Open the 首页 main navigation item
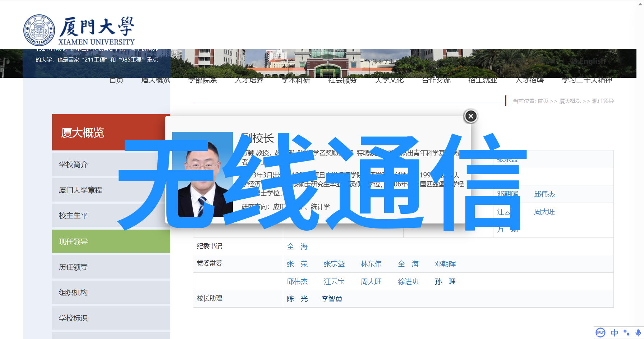The width and height of the screenshot is (644, 339). coord(116,80)
